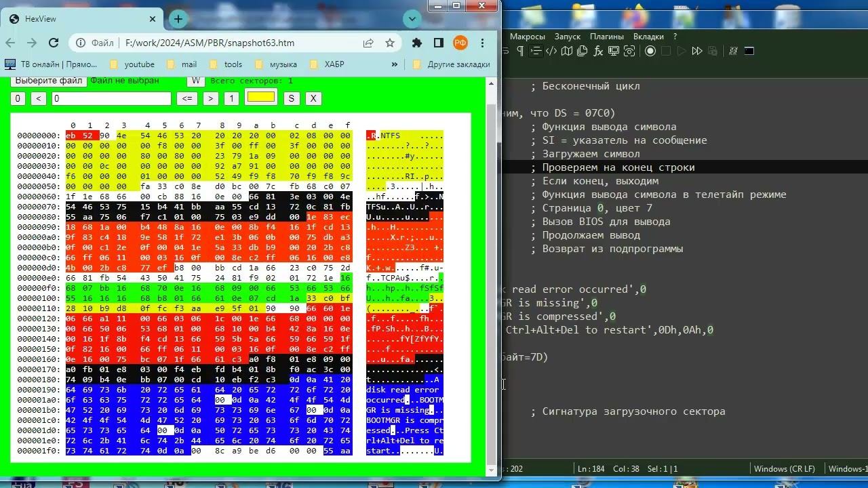Screen dimensions: 868x488
Task: Focus the sector number input field
Action: (111, 98)
